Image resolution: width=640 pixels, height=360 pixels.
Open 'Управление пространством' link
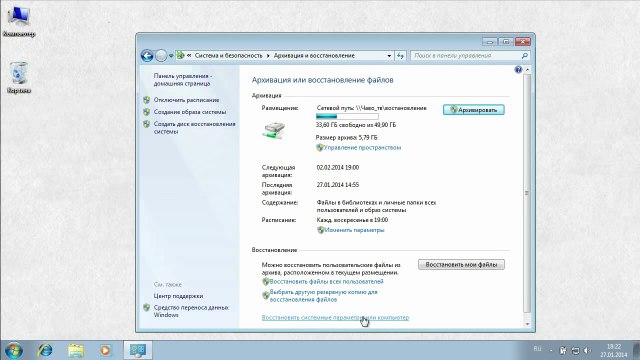[362, 148]
